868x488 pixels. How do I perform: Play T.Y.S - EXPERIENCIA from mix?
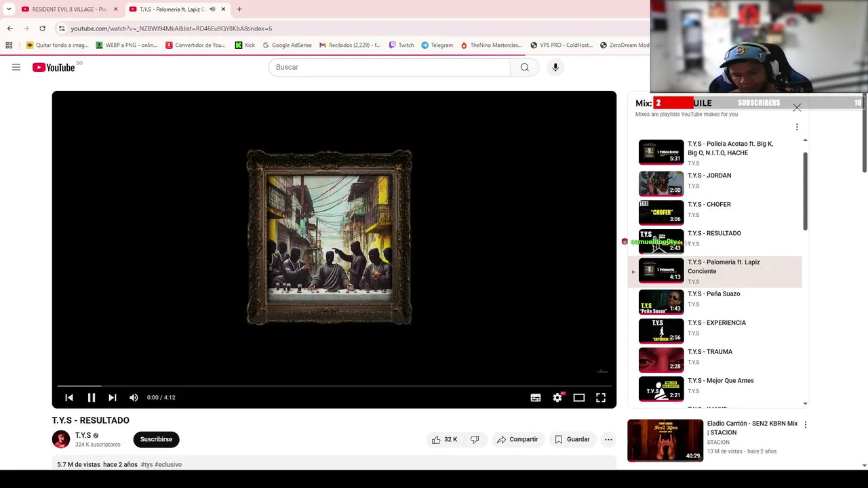[x=715, y=331]
